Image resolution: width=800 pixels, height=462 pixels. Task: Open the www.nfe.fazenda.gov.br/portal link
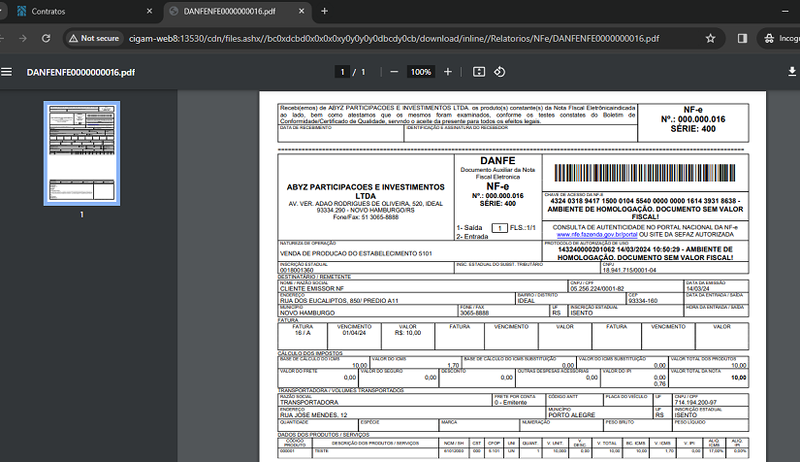click(596, 235)
